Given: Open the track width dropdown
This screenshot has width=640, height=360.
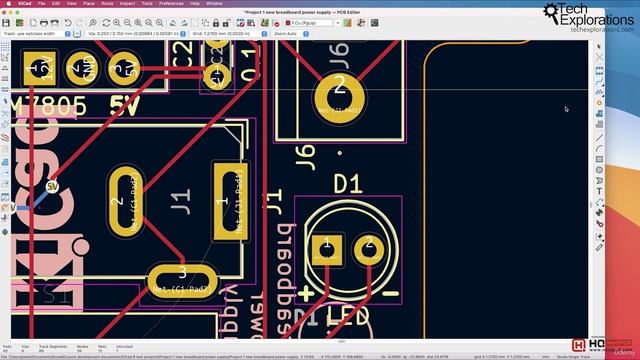Looking at the screenshot, I should [36, 34].
